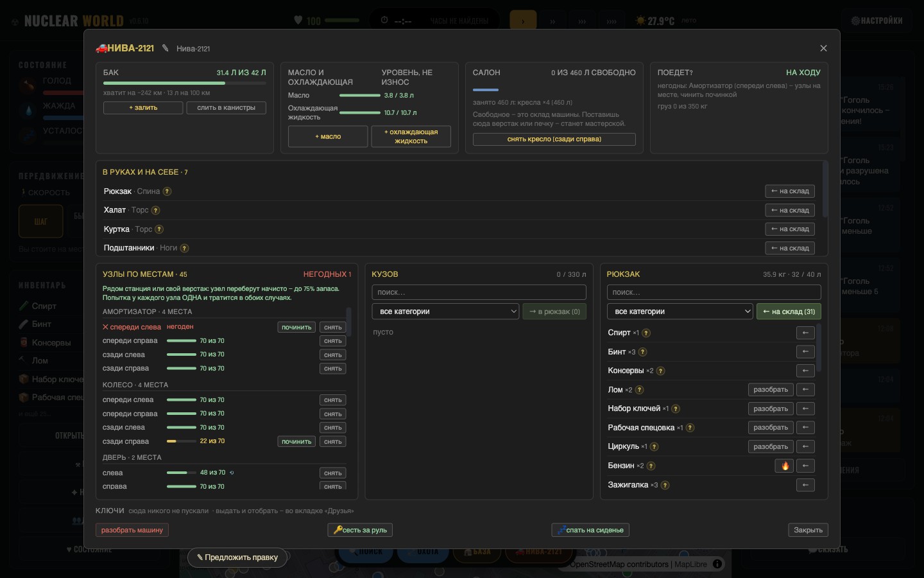The height and width of the screenshot is (578, 924).
Task: Click the Рюкзак item list scrollbar
Action: (819, 347)
